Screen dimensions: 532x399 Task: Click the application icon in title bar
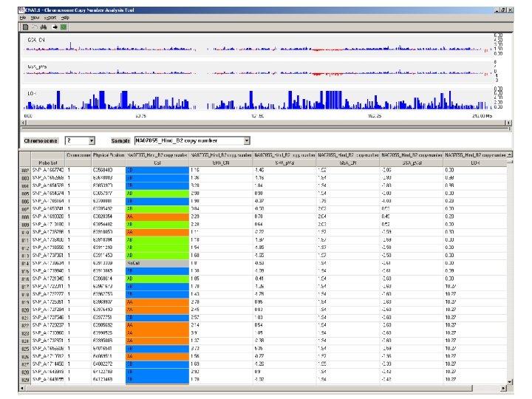21,10
